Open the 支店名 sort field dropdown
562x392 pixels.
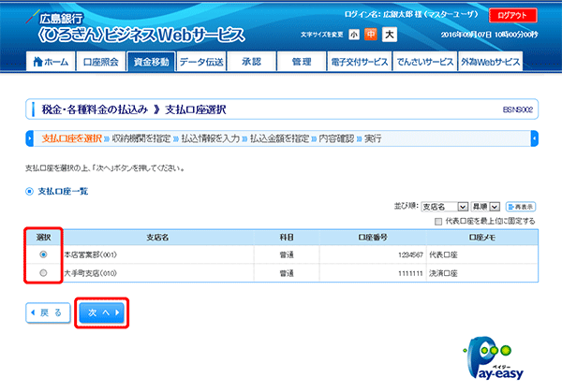point(444,207)
